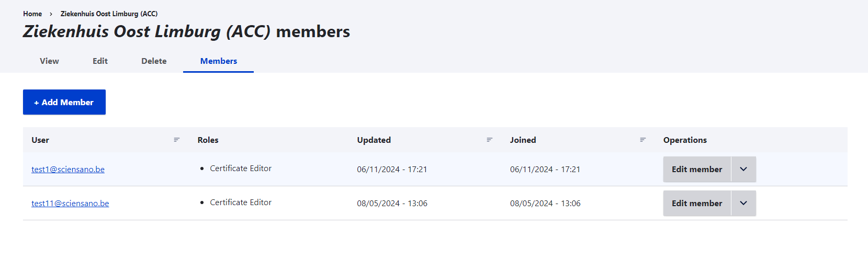868x270 pixels.
Task: Click Edit member for test1@sciensano.be
Action: pos(696,169)
